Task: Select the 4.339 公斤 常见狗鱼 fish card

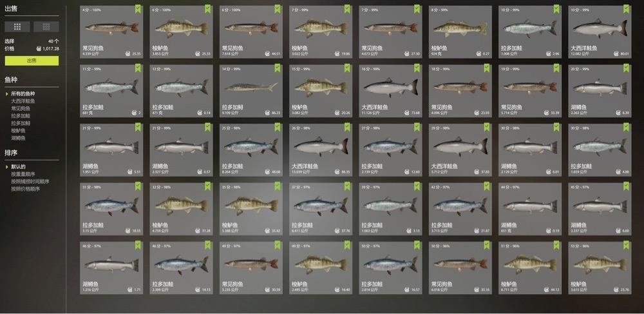Action: (111, 32)
